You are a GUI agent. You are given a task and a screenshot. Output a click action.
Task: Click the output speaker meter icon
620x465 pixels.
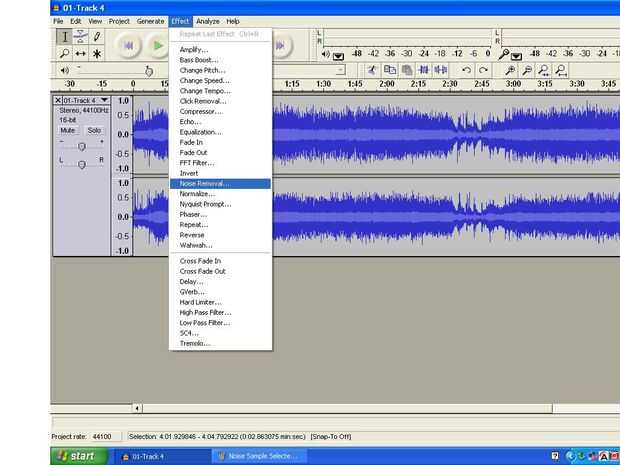(x=326, y=55)
